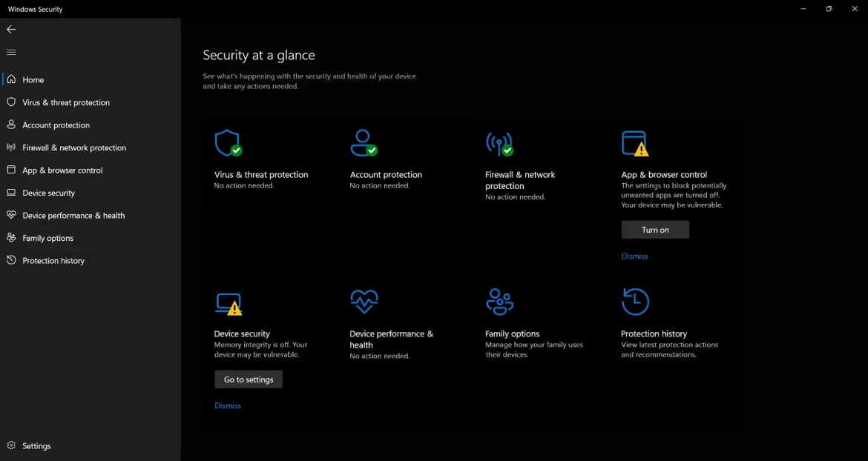Open the Protection history clock tile icon
The height and width of the screenshot is (461, 868).
pos(635,302)
